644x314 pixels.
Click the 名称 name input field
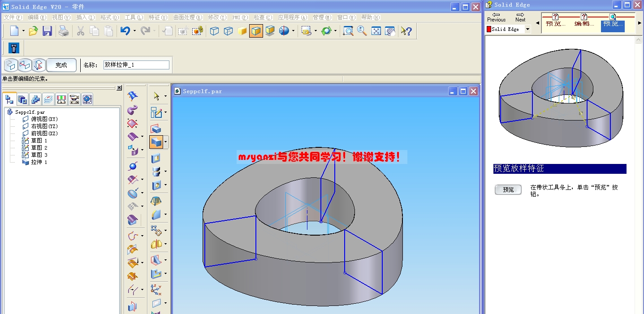(x=136, y=65)
